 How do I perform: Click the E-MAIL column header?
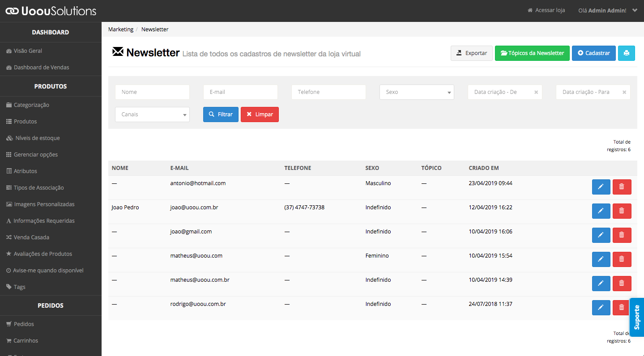179,168
